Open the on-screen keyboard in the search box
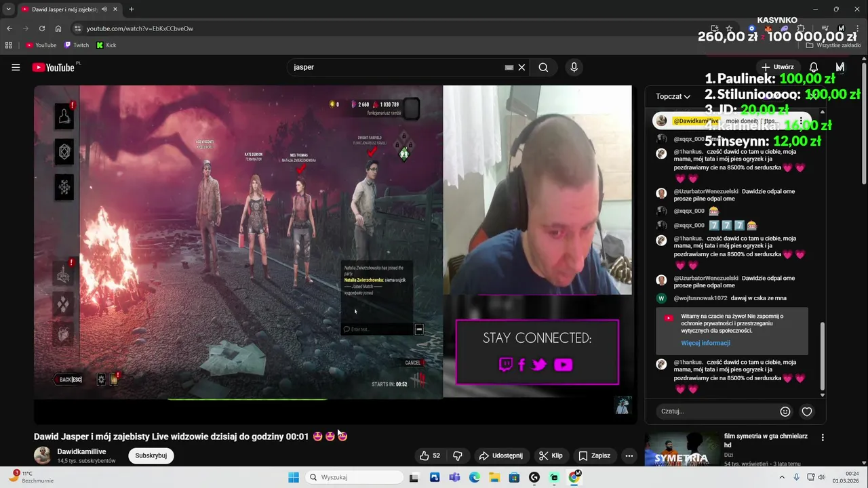This screenshot has height=488, width=868. point(509,67)
